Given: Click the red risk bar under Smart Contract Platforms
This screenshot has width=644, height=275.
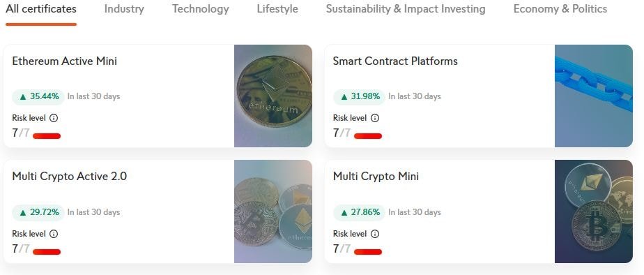Looking at the screenshot, I should [368, 135].
